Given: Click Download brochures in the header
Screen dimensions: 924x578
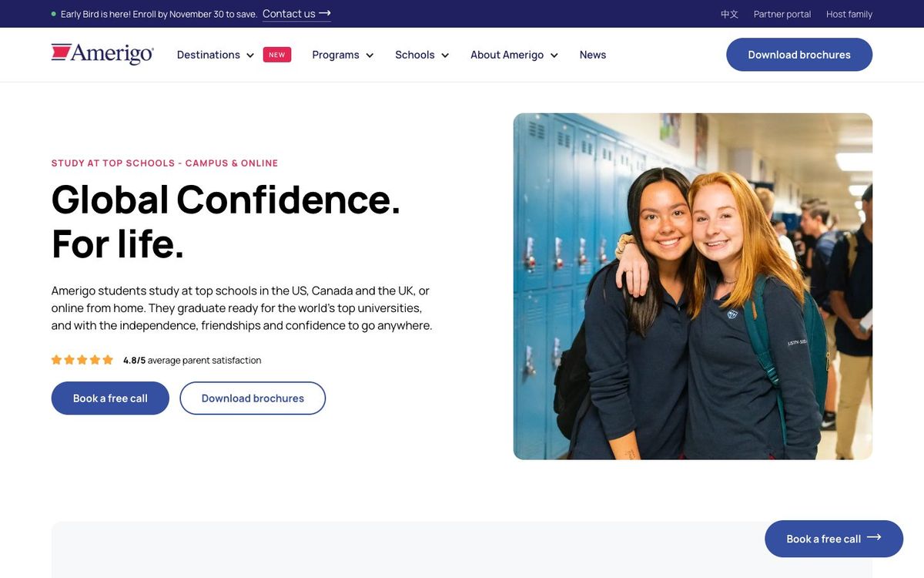Looking at the screenshot, I should tap(799, 55).
